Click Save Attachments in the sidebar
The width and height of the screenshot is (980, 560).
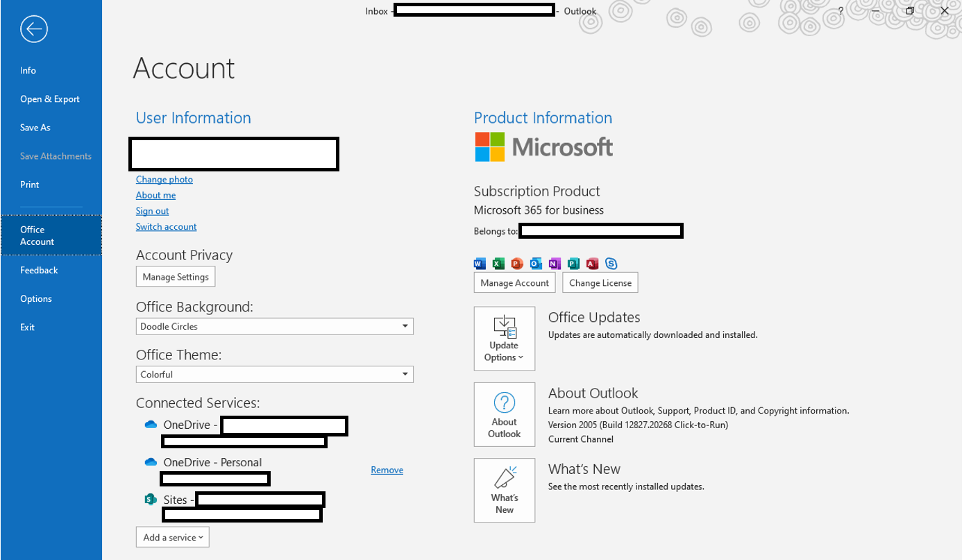tap(56, 156)
